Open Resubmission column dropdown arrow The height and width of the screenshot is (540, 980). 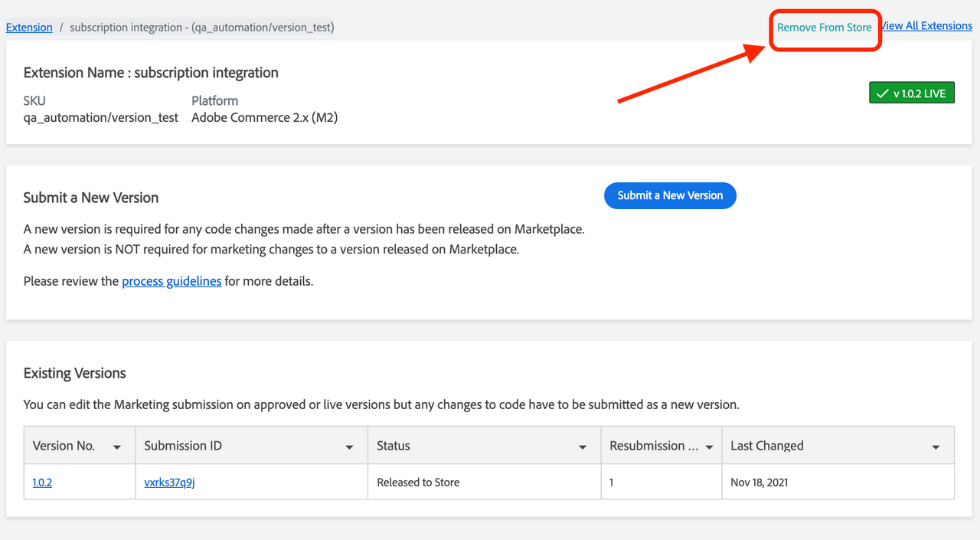(709, 447)
